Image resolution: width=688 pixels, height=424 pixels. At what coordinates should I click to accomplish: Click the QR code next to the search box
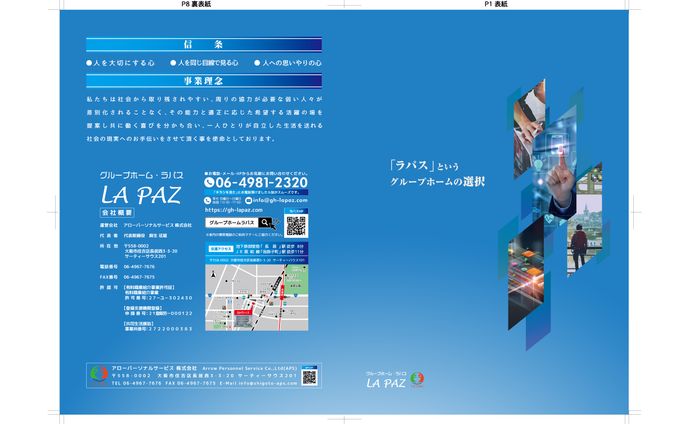click(296, 226)
